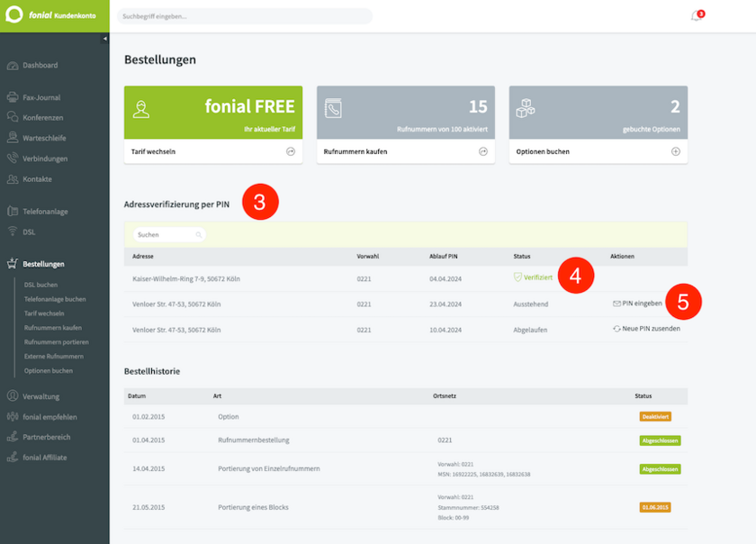756x544 pixels.
Task: Click the Bestellungen cart icon
Action: [x=13, y=264]
